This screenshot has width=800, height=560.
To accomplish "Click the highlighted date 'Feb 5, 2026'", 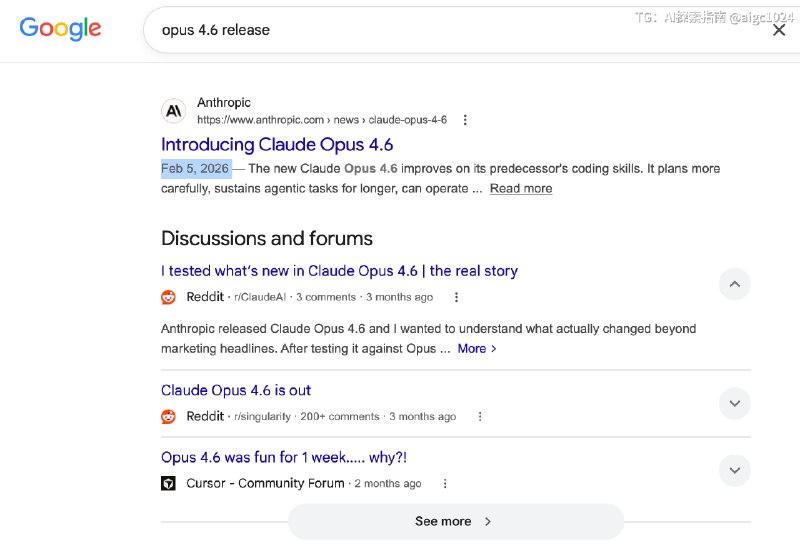I will (x=196, y=169).
